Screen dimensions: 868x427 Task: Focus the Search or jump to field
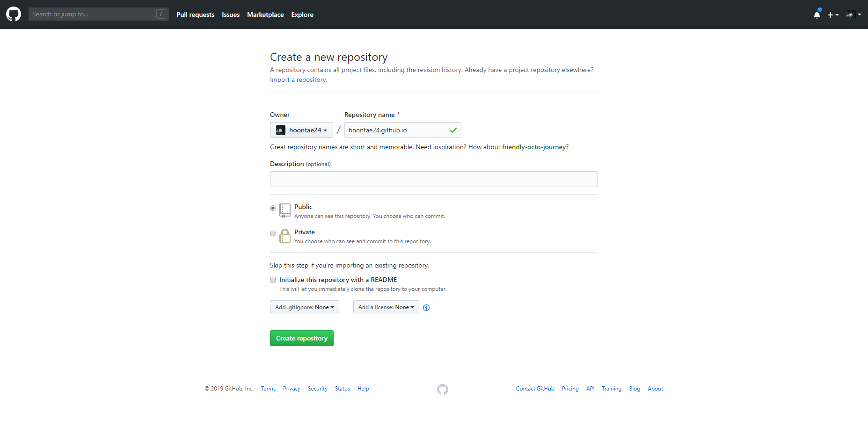pos(98,14)
